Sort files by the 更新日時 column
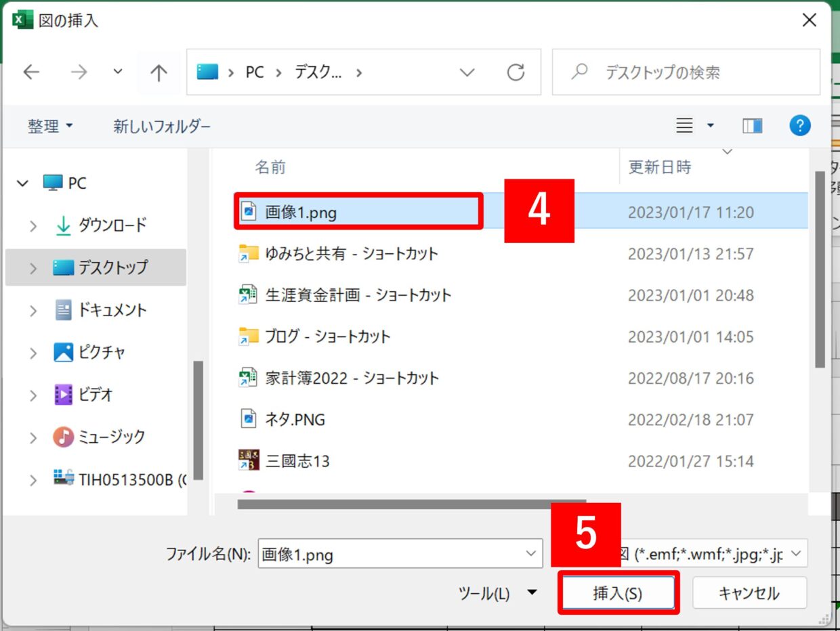Viewport: 840px width, 631px height. tap(660, 167)
